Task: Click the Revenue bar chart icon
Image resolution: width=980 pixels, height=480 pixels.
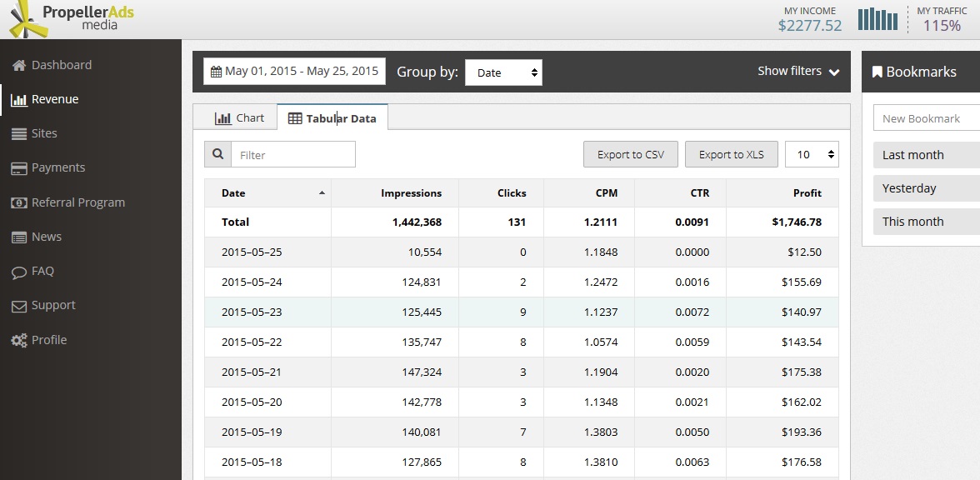Action: (18, 100)
